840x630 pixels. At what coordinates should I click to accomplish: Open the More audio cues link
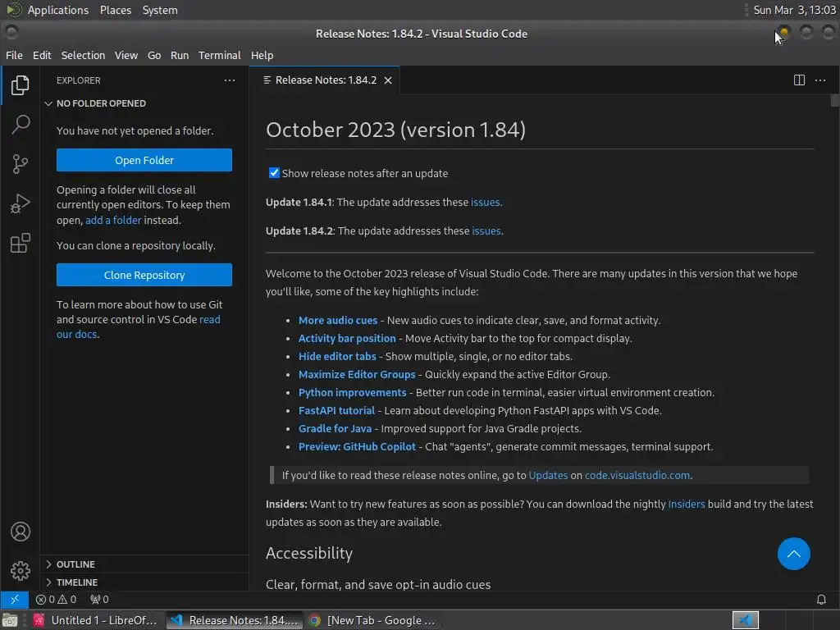337,321
